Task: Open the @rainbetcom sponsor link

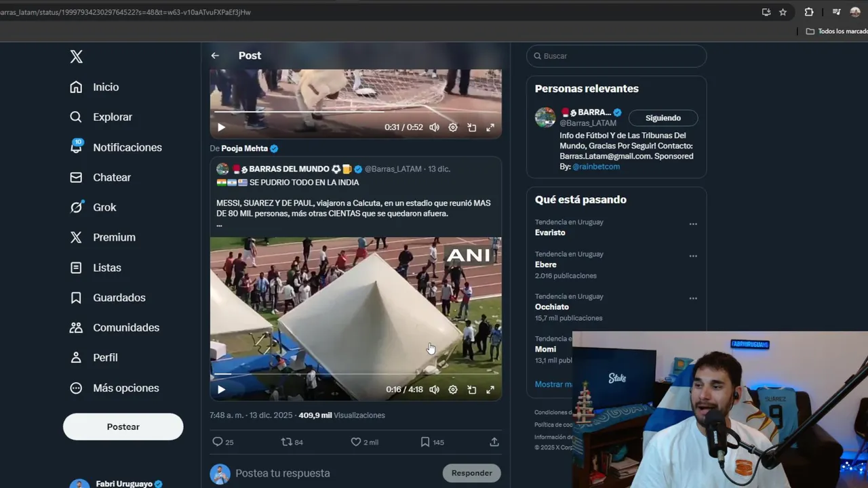Action: coord(596,167)
